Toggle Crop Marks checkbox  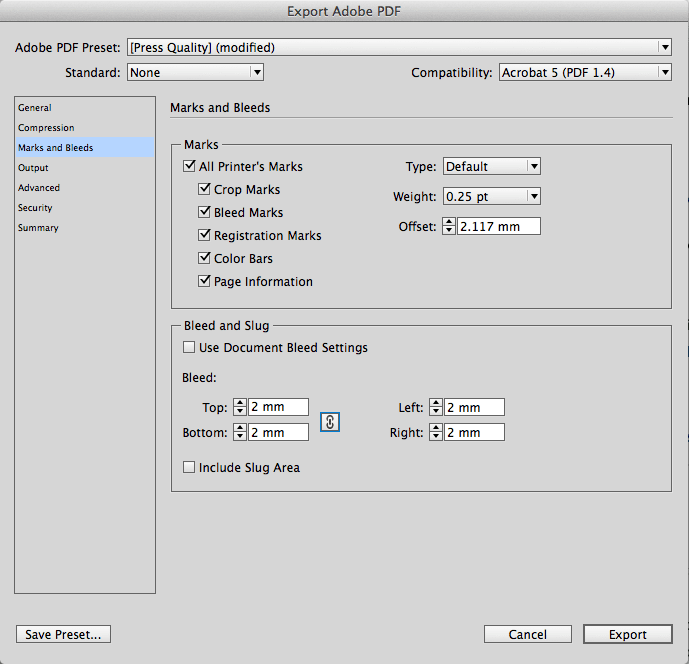tap(204, 189)
